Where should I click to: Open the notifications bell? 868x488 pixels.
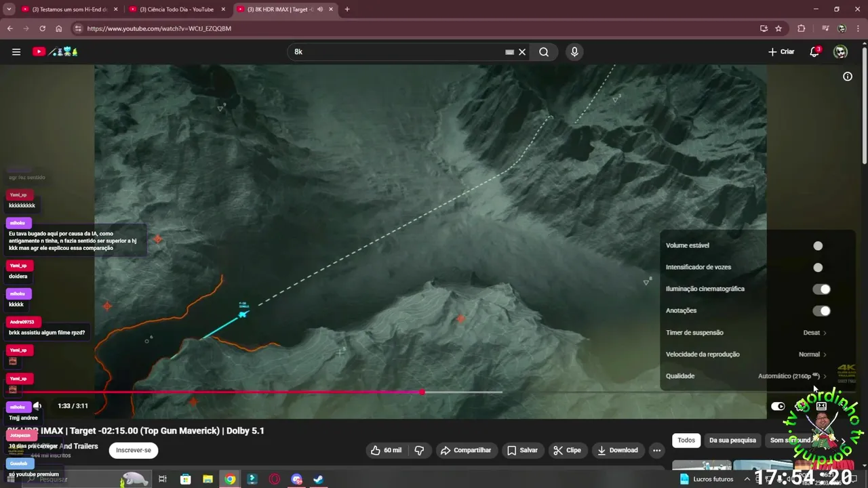[815, 52]
